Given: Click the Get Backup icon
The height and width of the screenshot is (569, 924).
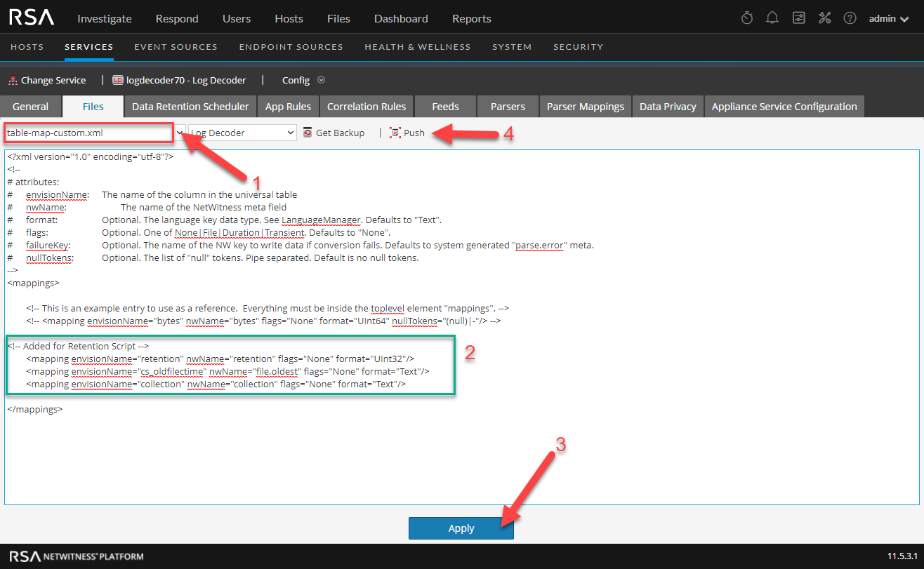Looking at the screenshot, I should coord(308,133).
